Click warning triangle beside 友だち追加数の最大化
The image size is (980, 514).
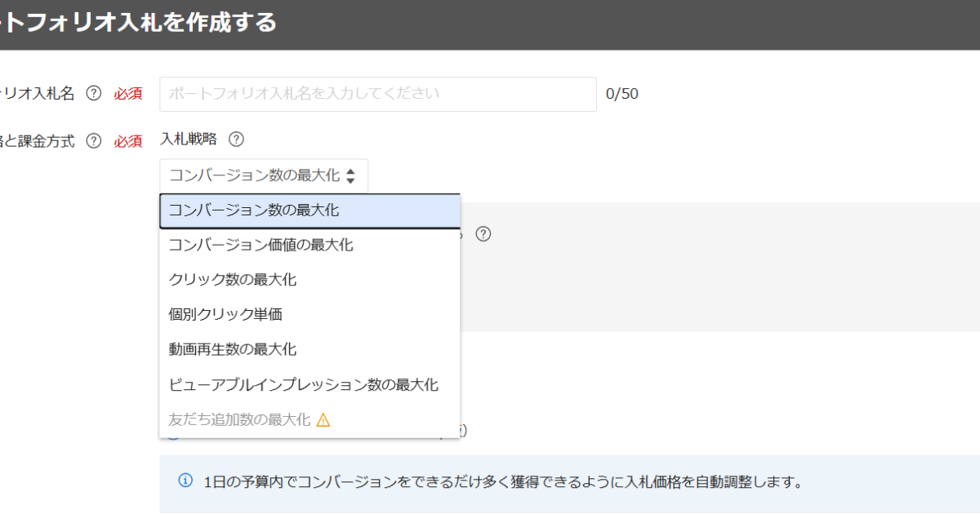(x=323, y=420)
